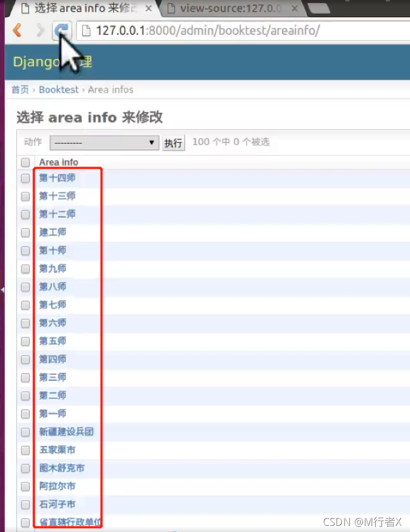Open the 第十师 record

[53, 250]
